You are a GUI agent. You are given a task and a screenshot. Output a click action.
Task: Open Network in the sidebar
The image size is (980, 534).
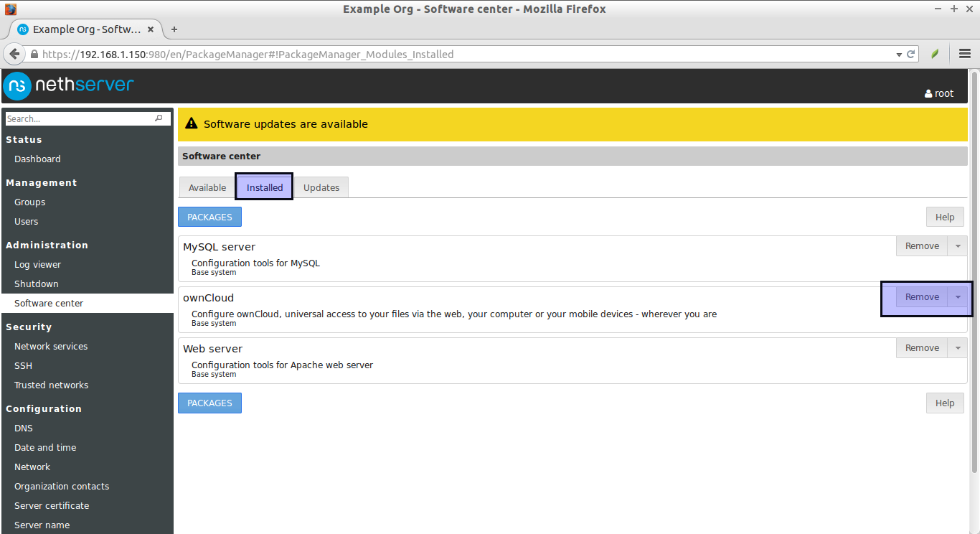pyautogui.click(x=32, y=467)
